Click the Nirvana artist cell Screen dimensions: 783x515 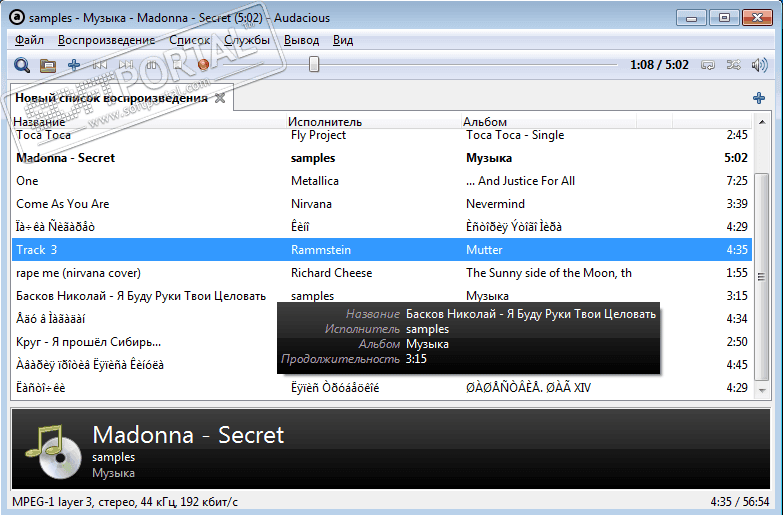tap(311, 204)
